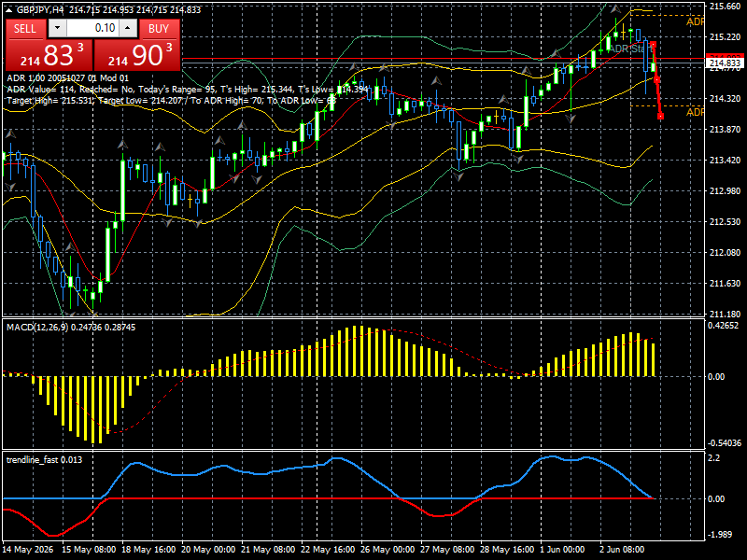Click the 1 Jun 00:00 time label

563,550
